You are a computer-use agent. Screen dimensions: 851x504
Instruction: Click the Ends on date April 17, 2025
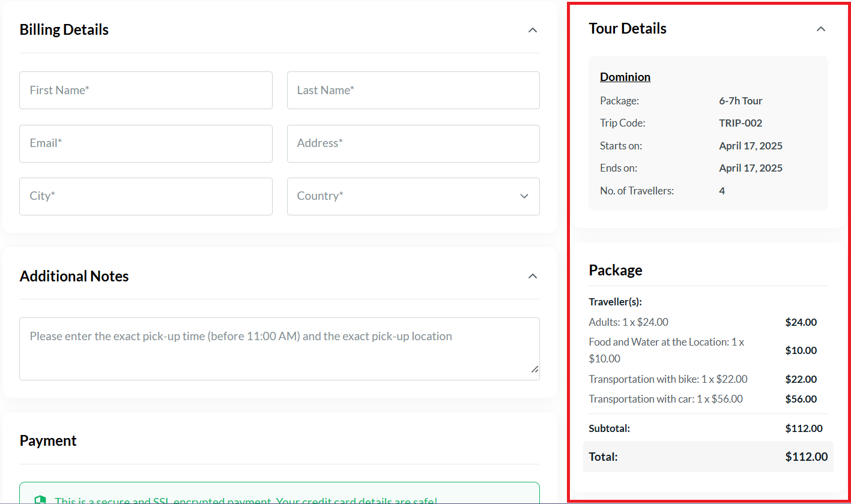point(751,168)
